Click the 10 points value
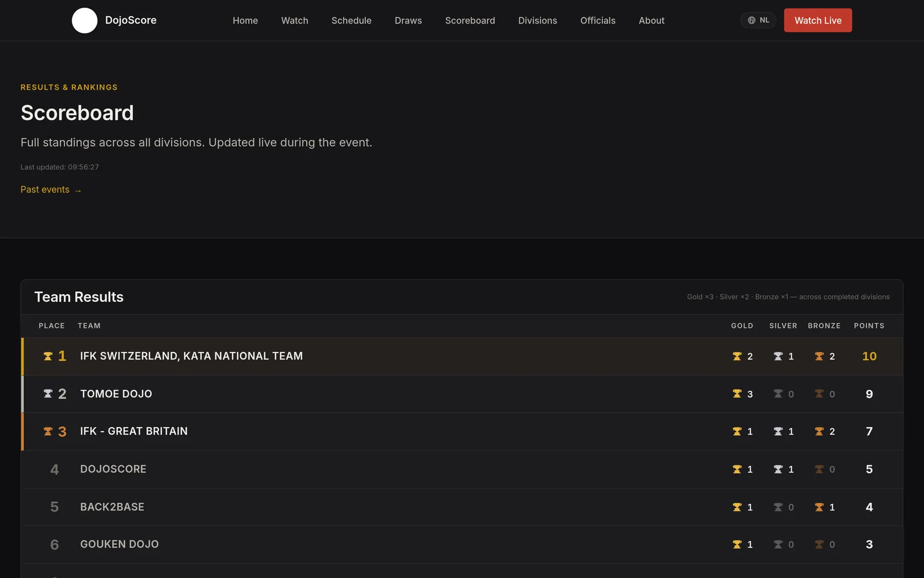 869,356
